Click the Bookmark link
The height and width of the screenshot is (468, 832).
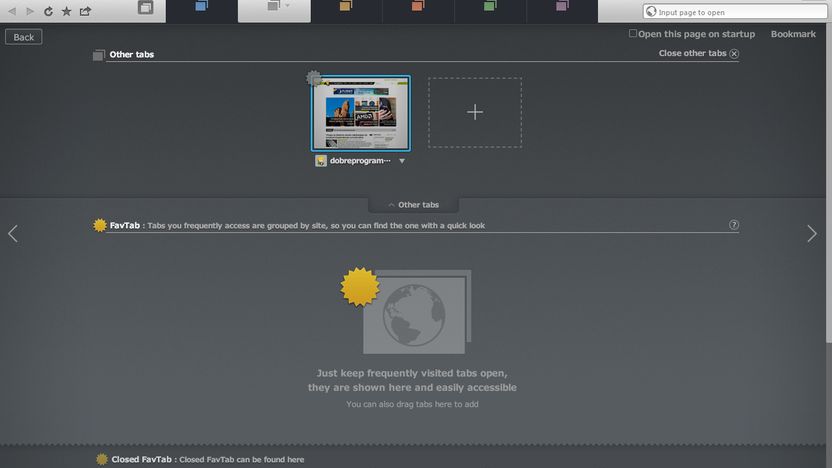[x=793, y=34]
